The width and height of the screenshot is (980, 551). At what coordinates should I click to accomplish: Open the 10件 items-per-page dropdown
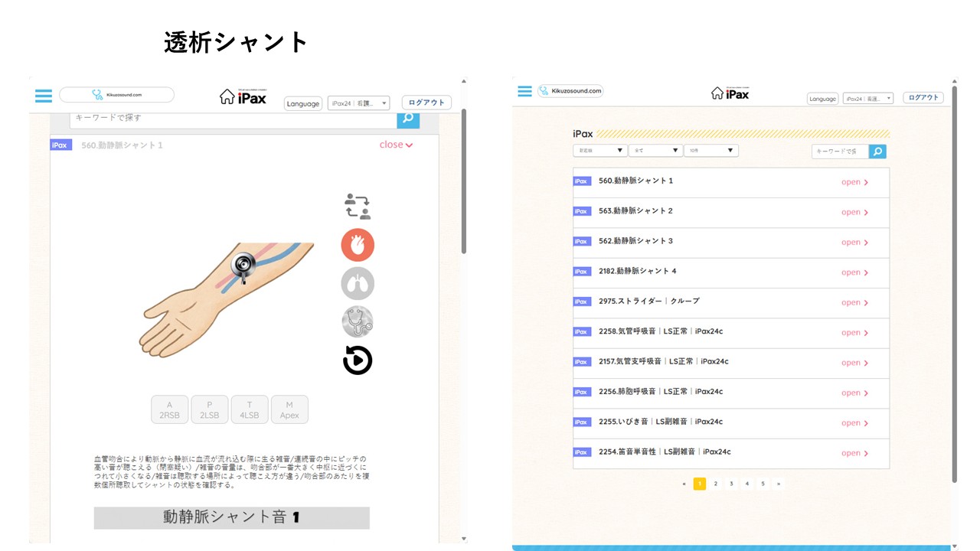tap(710, 151)
